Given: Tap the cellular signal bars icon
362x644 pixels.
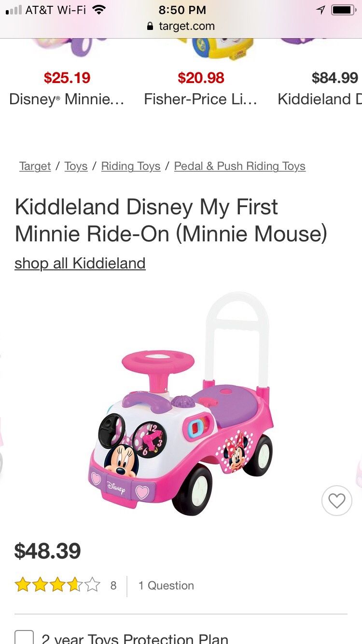Looking at the screenshot, I should click(x=14, y=10).
